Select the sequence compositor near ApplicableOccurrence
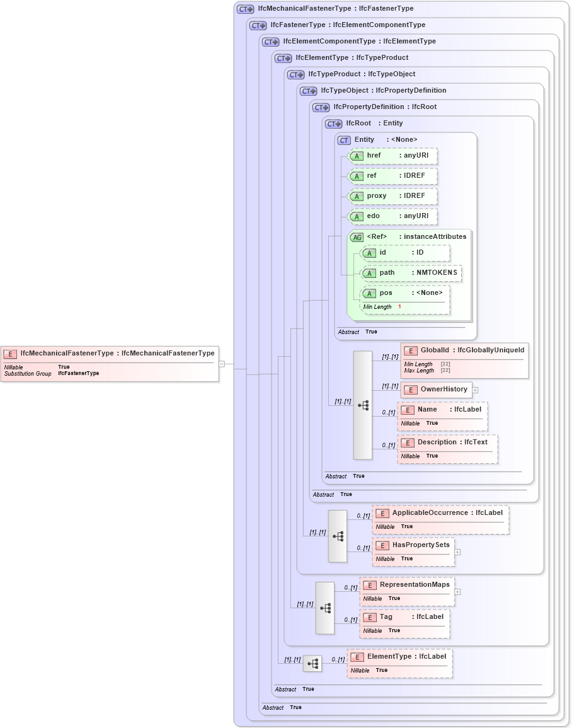Viewport: 572px width, 728px height. [337, 535]
